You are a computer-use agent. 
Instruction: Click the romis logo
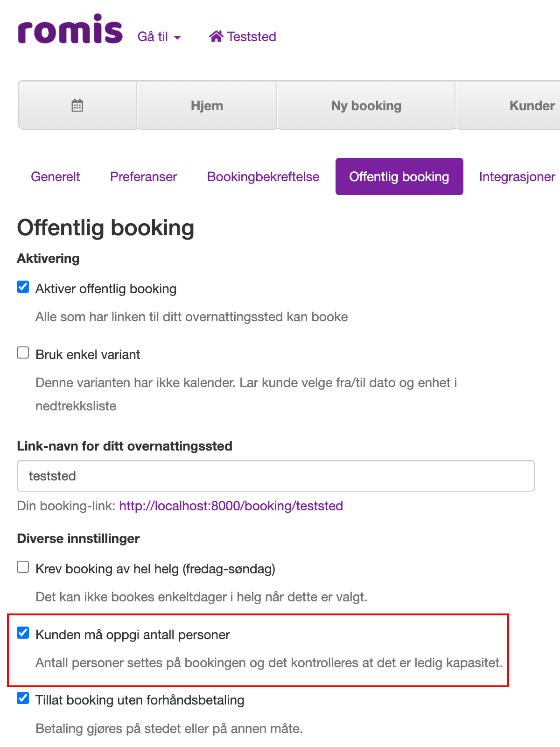(x=70, y=29)
